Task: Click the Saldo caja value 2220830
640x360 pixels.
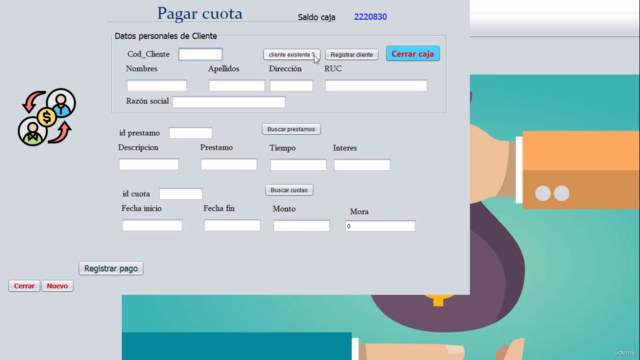Action: pos(370,17)
